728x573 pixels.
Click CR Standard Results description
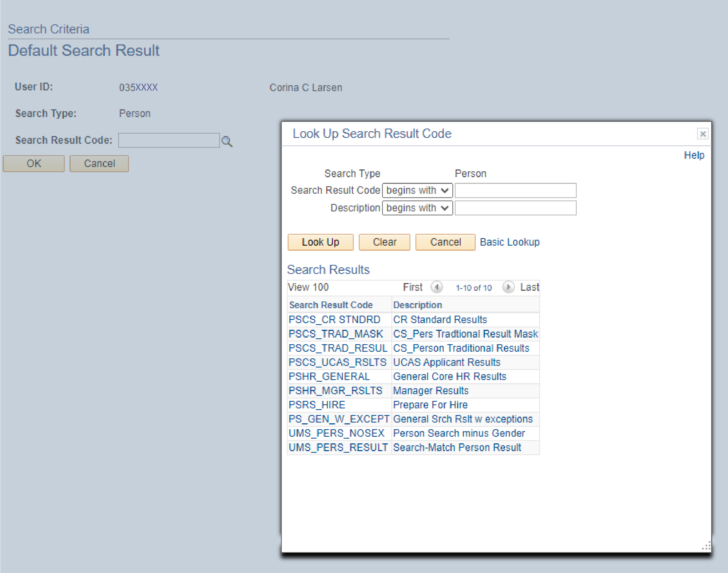tap(440, 320)
